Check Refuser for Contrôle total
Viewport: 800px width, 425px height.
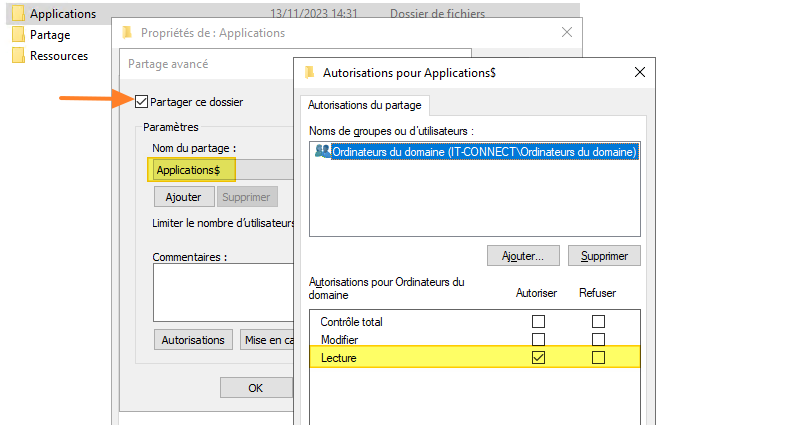[x=598, y=322]
